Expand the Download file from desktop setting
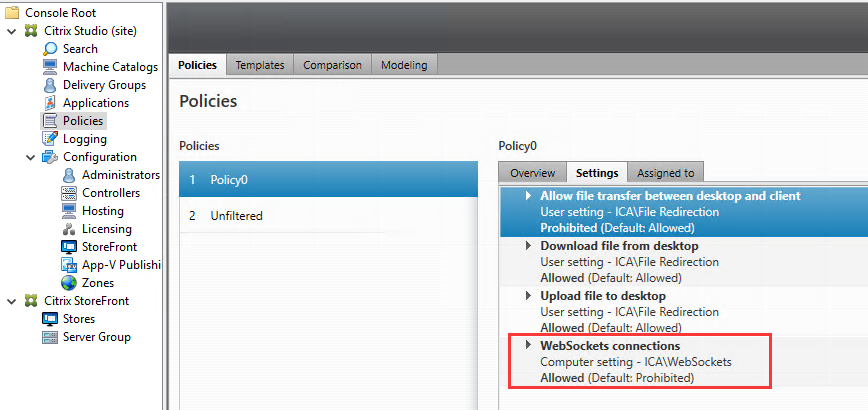The width and height of the screenshot is (868, 410). tap(529, 246)
